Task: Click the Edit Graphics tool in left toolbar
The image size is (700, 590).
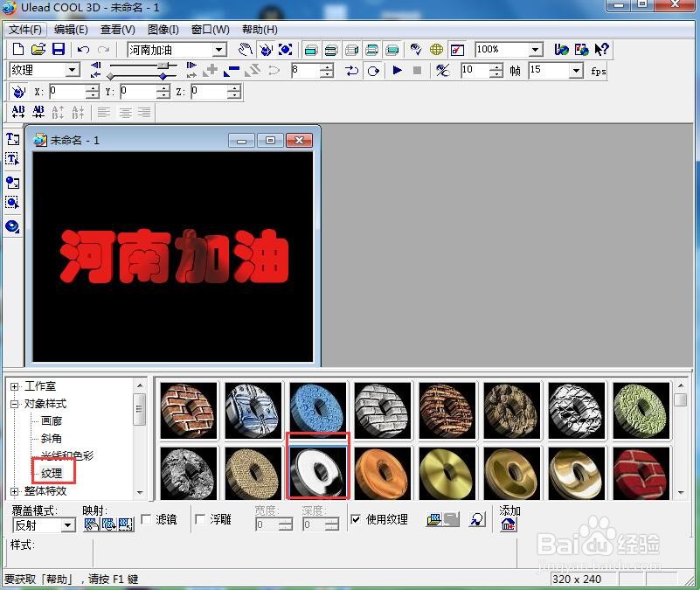Action: pyautogui.click(x=12, y=203)
